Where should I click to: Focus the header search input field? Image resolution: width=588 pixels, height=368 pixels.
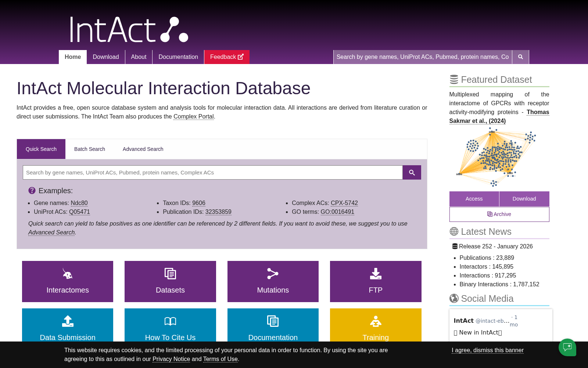423,57
